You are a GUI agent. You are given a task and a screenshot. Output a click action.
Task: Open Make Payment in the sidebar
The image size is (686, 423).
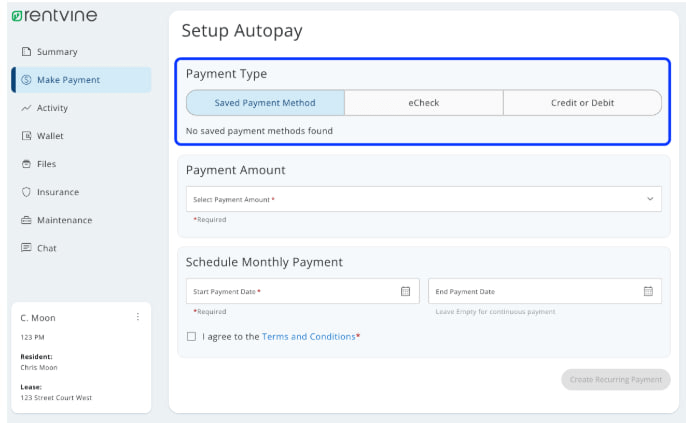81,80
